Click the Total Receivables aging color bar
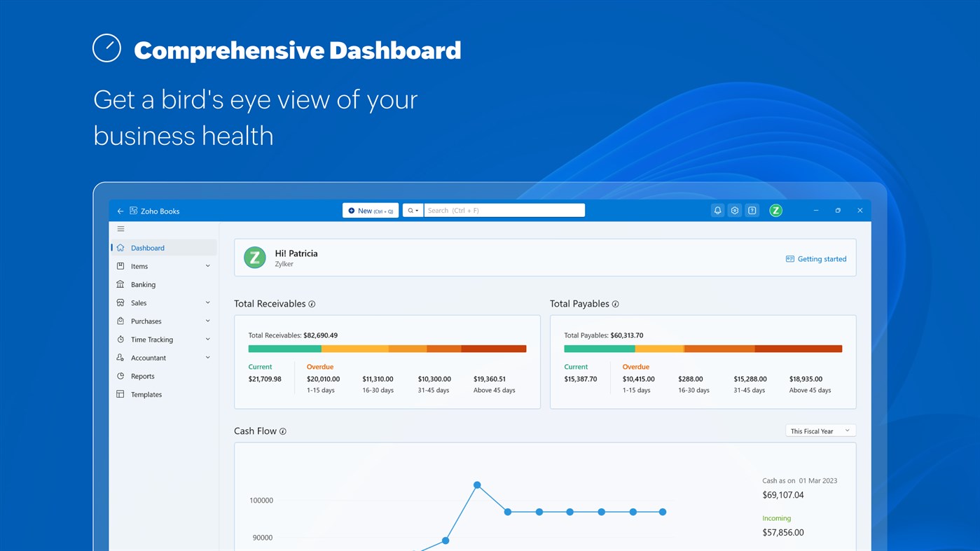Viewport: 980px width, 551px height. pyautogui.click(x=387, y=348)
